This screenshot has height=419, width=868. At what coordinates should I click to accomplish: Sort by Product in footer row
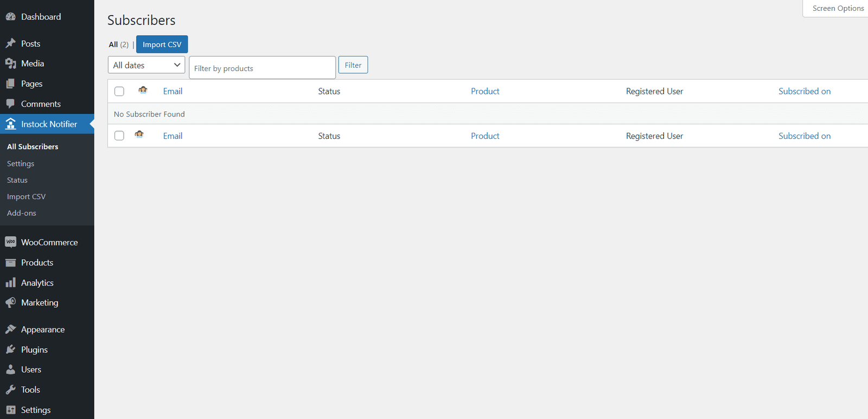tap(485, 136)
